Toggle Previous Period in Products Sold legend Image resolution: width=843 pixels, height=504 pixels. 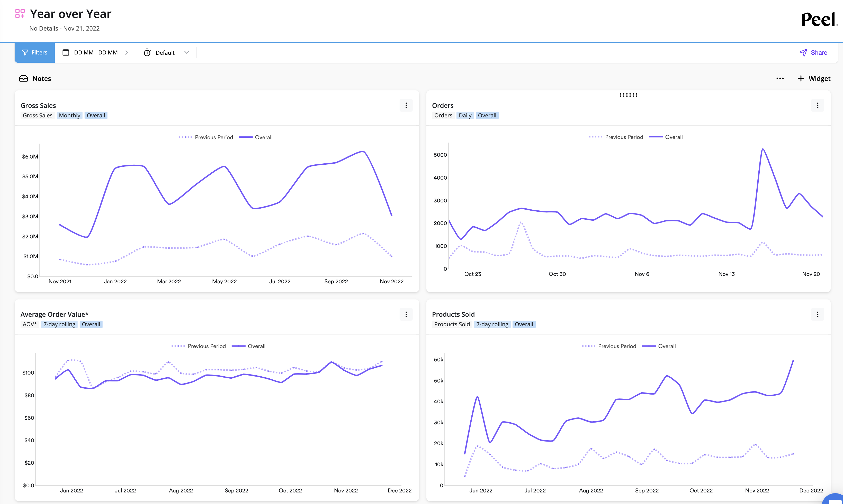pos(609,346)
